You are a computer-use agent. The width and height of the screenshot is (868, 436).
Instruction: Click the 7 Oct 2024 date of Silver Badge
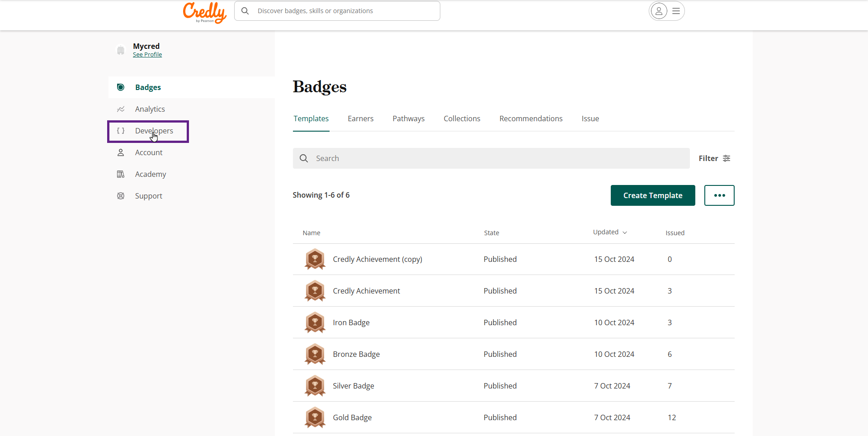[612, 386]
